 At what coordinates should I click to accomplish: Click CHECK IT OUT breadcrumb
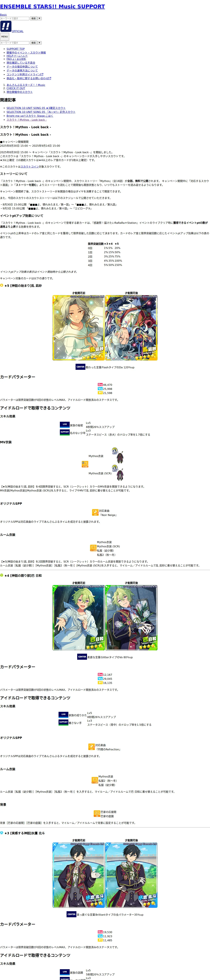tap(16, 88)
